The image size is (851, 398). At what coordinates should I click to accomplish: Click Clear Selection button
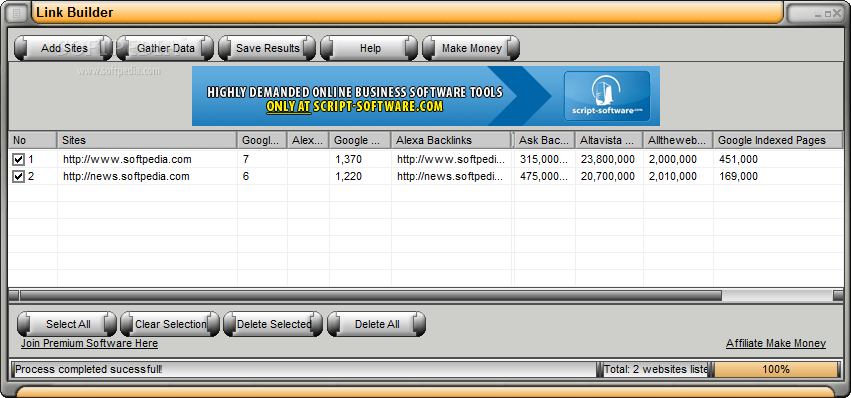(x=170, y=324)
